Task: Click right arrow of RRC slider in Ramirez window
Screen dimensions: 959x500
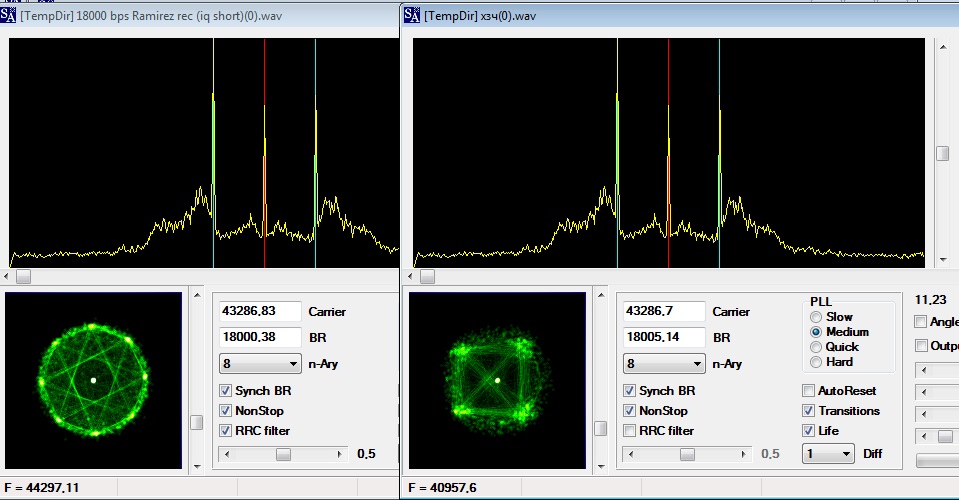Action: tap(340, 454)
